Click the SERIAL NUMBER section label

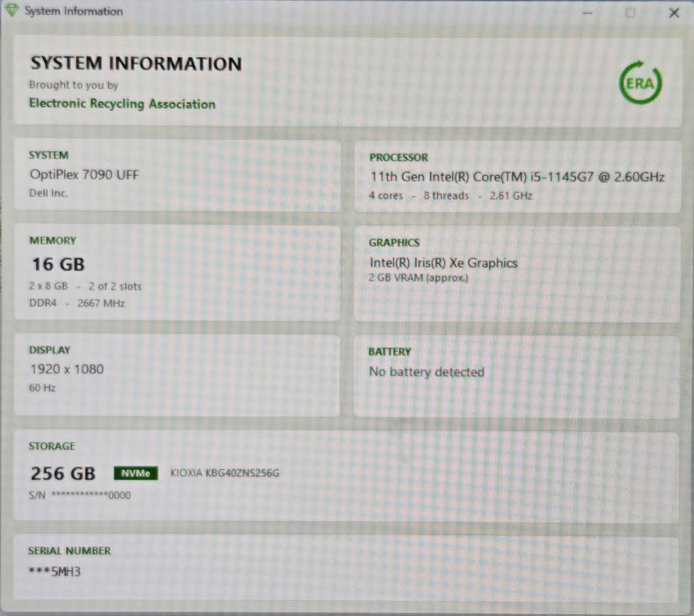69,551
